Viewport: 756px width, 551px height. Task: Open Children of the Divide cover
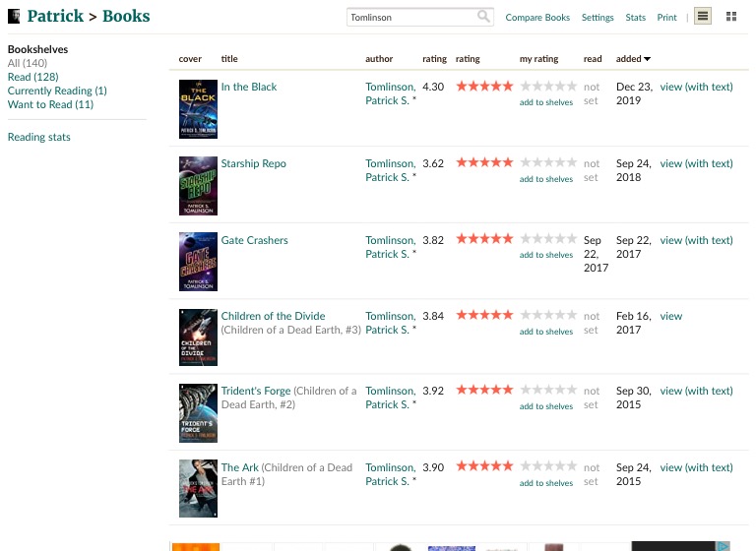pyautogui.click(x=198, y=337)
